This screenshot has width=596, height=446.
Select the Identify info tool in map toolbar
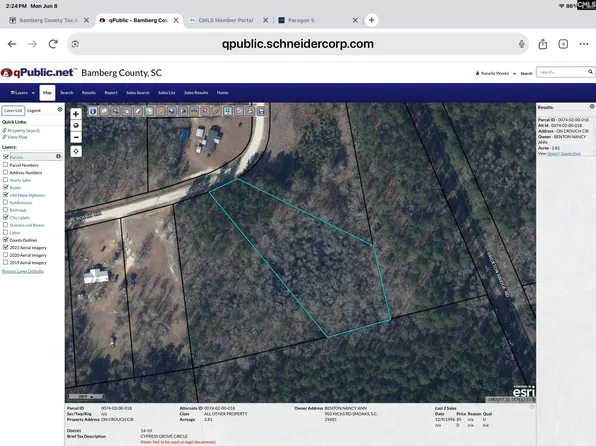point(93,111)
